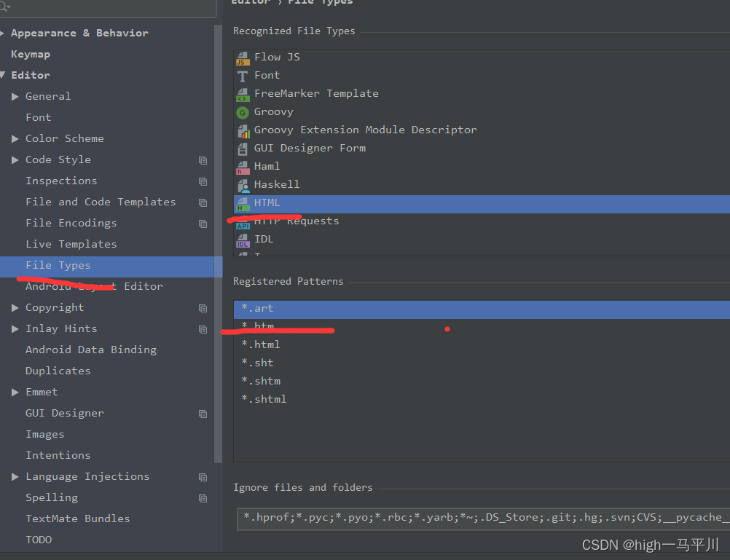Expand the Appearance & Behavior section
The image size is (730, 560).
(x=2, y=33)
